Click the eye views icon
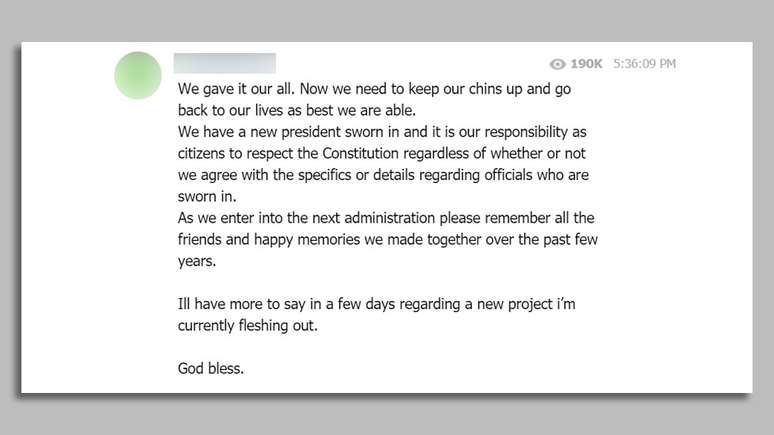774x435 pixels. tap(558, 64)
